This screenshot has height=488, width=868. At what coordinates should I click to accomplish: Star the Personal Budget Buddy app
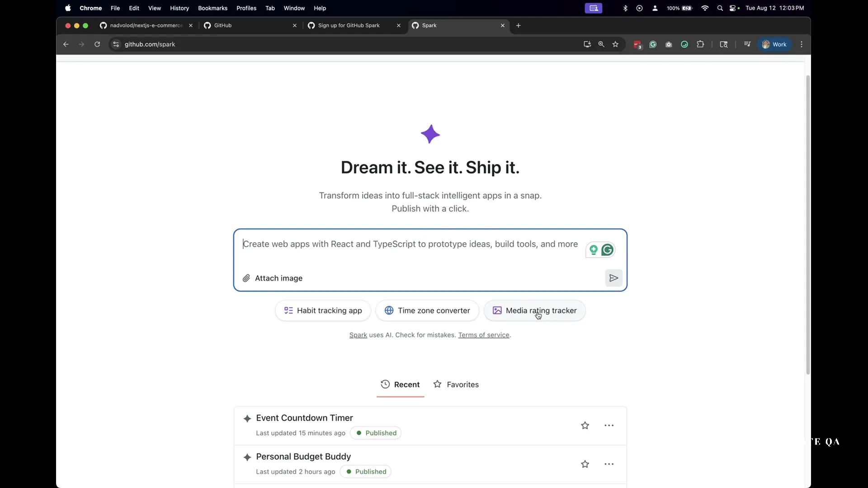click(585, 465)
